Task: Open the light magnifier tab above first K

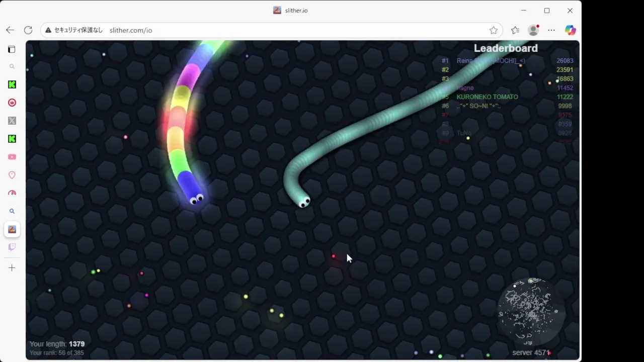Action: (12, 66)
